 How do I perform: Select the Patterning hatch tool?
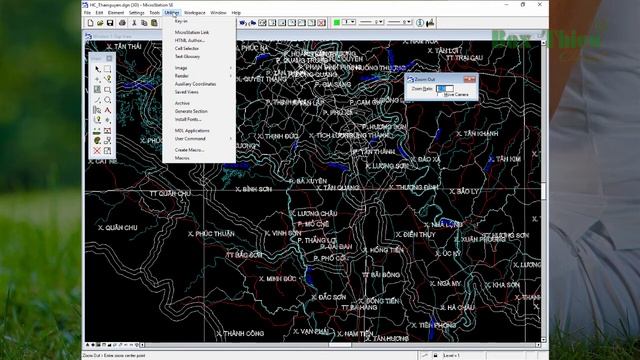pos(97,89)
